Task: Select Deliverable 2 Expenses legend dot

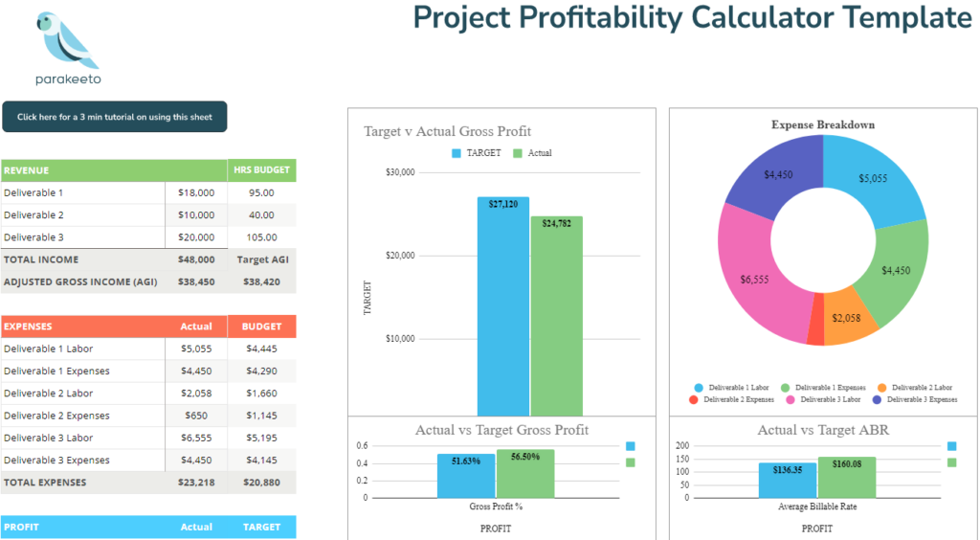Action: [x=695, y=399]
